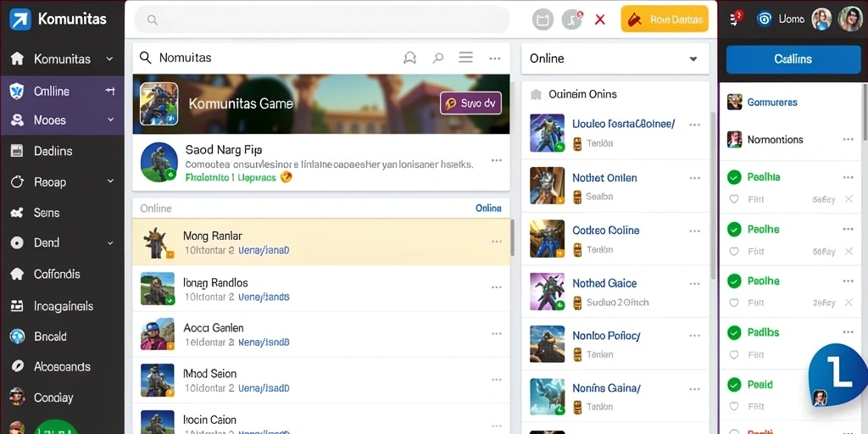The height and width of the screenshot is (434, 868).
Task: Expand the Nooes sidebar chevron
Action: (x=110, y=120)
